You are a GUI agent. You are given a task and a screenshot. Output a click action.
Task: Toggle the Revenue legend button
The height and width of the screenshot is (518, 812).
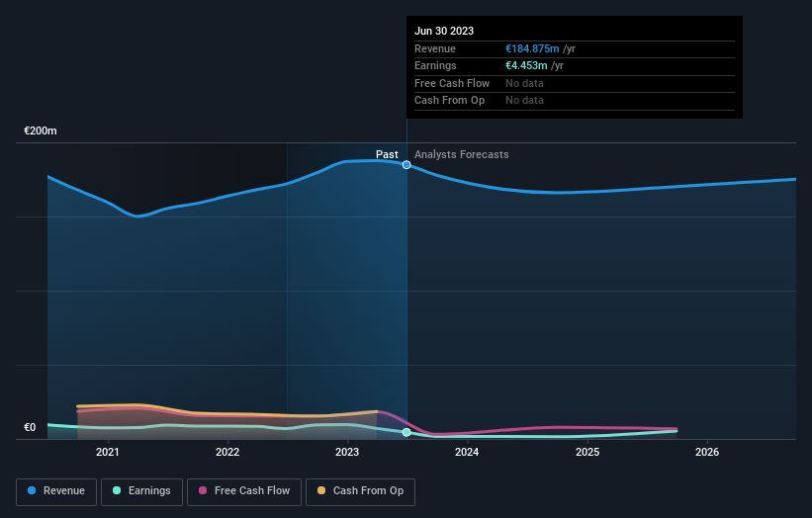coord(56,491)
